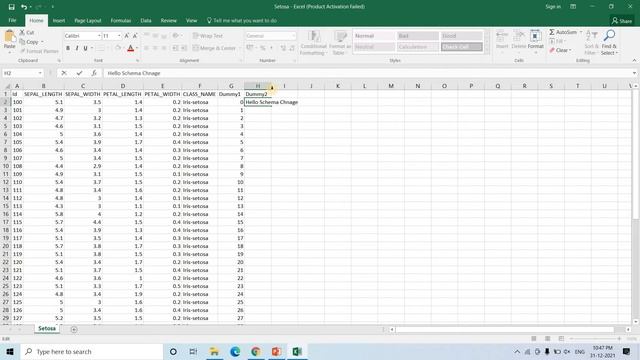The width and height of the screenshot is (640, 360).
Task: Open the AutoSum dropdown arrow
Action: tap(581, 32)
